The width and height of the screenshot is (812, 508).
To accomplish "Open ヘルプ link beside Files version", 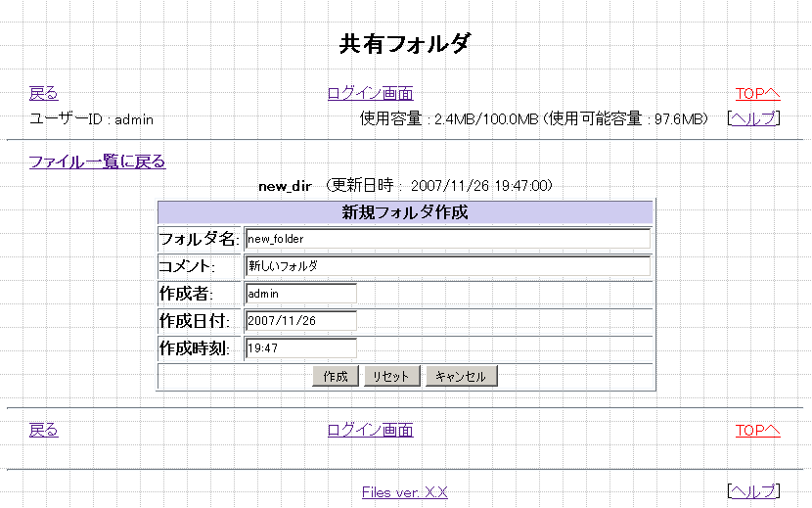I will click(x=753, y=490).
